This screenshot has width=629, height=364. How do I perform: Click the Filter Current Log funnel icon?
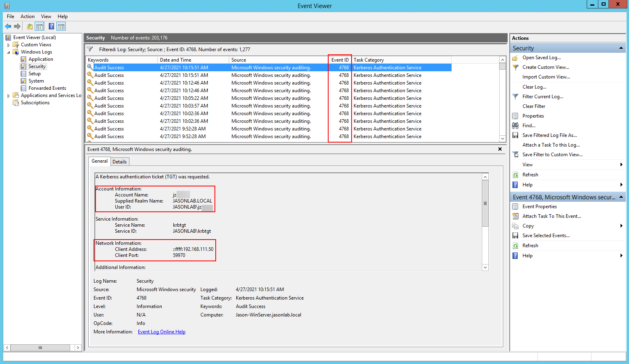pos(515,96)
